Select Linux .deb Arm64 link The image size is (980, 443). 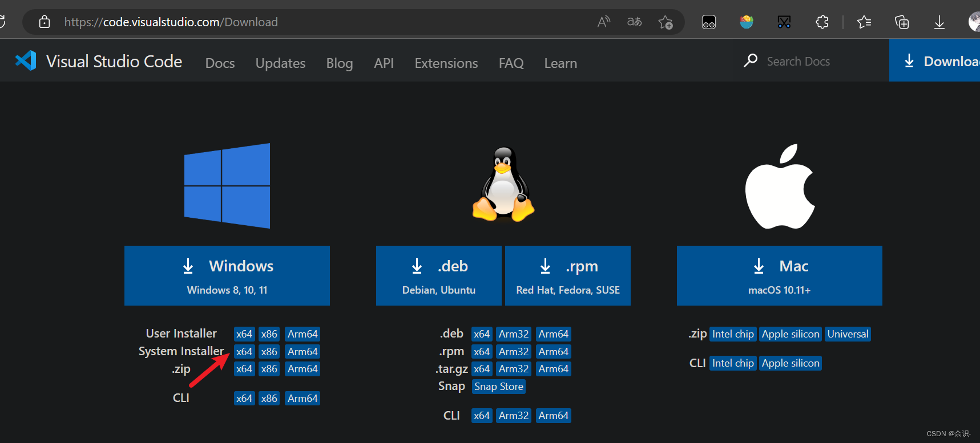554,334
